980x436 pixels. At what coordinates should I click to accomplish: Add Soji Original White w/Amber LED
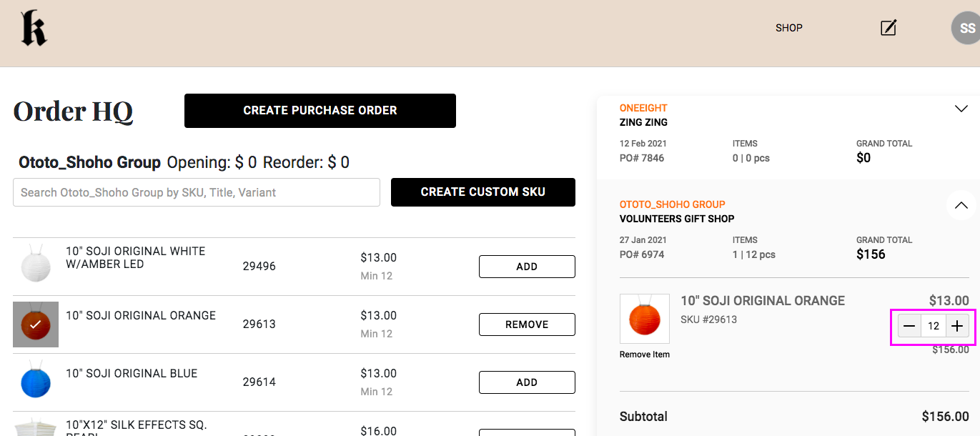527,267
